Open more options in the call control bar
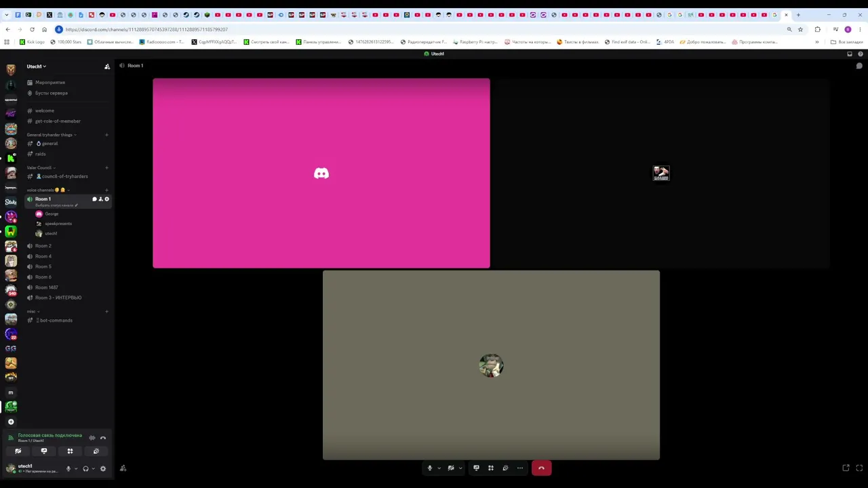The width and height of the screenshot is (868, 488). click(x=520, y=468)
